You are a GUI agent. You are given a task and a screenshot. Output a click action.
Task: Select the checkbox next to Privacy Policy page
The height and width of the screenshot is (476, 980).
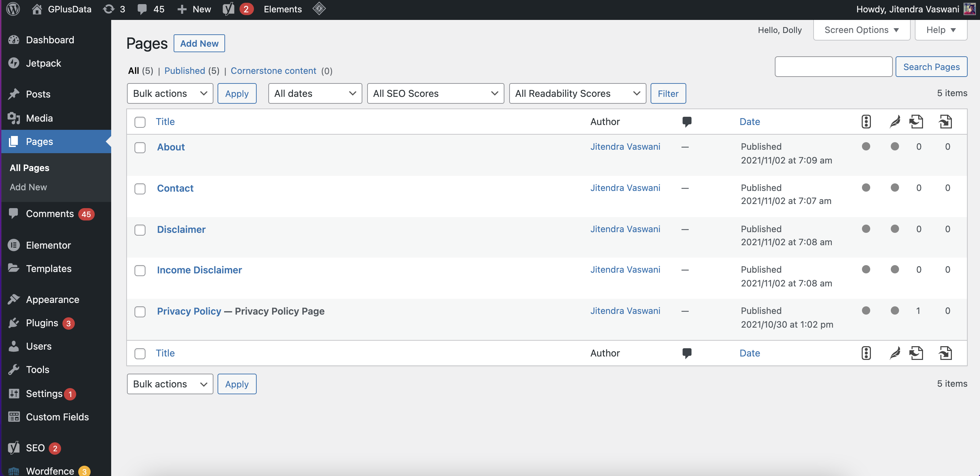point(140,311)
